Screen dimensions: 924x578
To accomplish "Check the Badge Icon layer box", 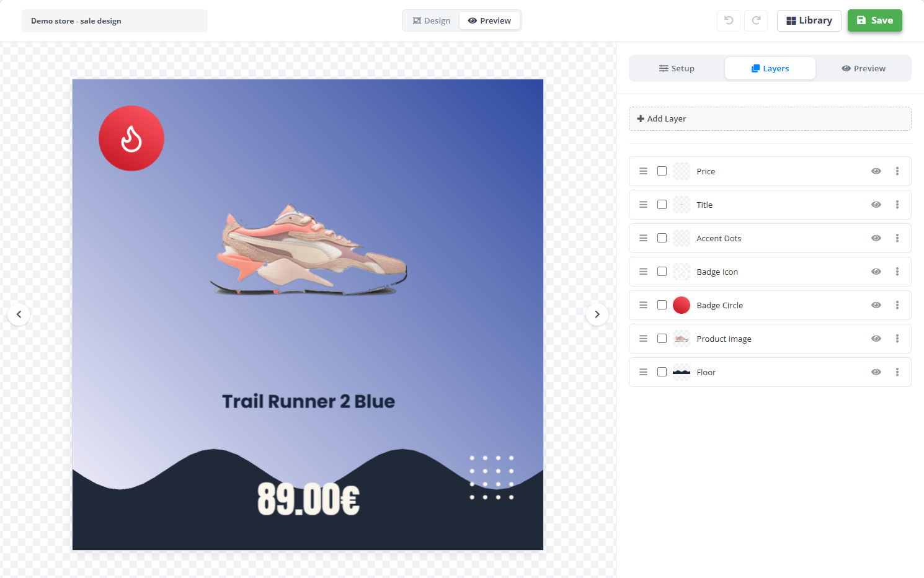I will tap(662, 272).
